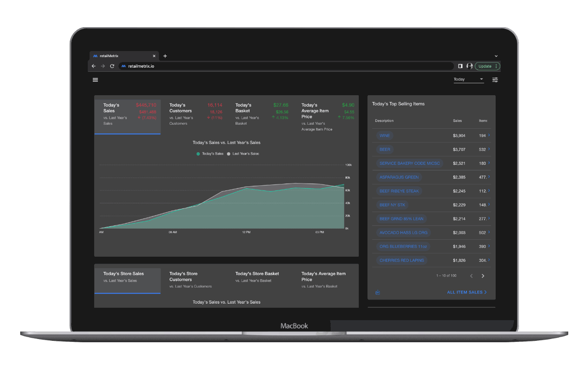The height and width of the screenshot is (368, 588).
Task: Click the browser profile avatar icon
Action: click(469, 66)
